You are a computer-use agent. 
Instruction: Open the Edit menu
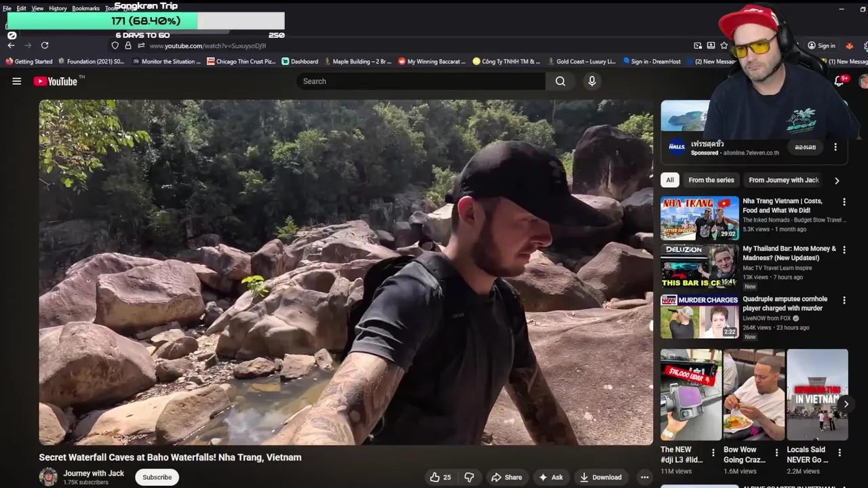point(22,8)
